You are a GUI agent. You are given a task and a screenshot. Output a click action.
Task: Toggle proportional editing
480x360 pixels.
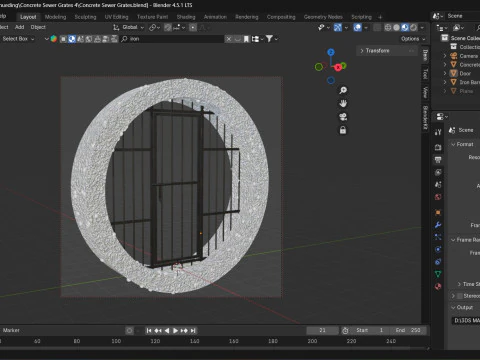[193, 27]
